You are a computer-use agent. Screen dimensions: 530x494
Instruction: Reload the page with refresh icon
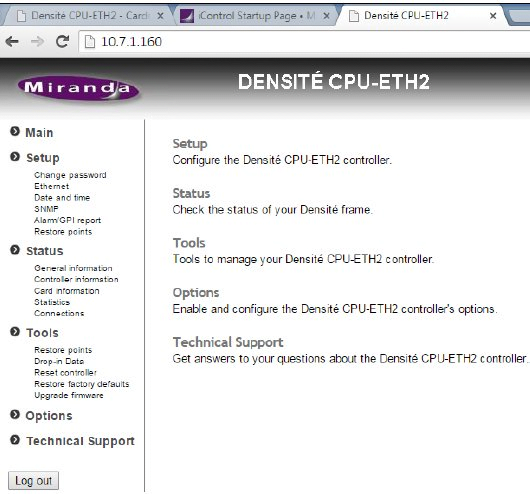63,41
